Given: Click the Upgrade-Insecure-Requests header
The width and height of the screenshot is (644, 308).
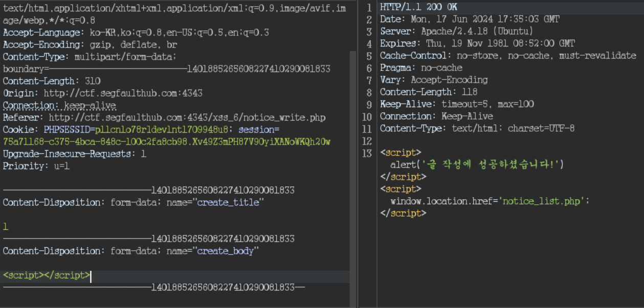Looking at the screenshot, I should [x=75, y=154].
